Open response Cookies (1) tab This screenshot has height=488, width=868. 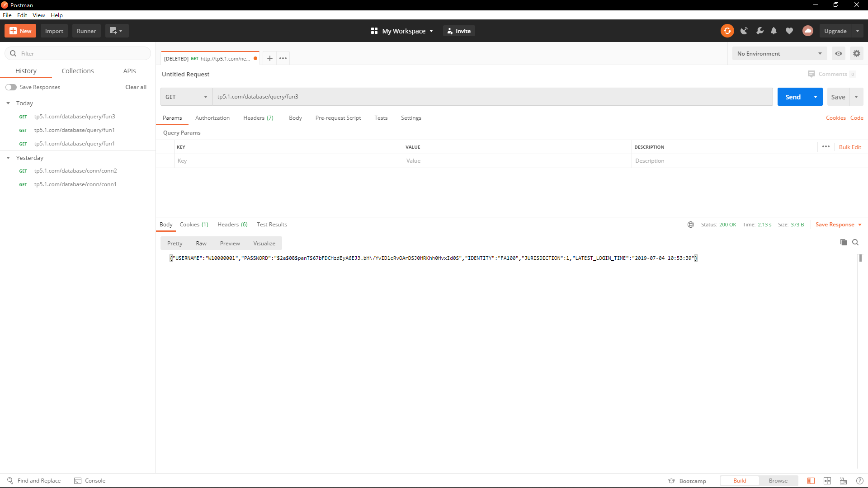click(x=194, y=225)
